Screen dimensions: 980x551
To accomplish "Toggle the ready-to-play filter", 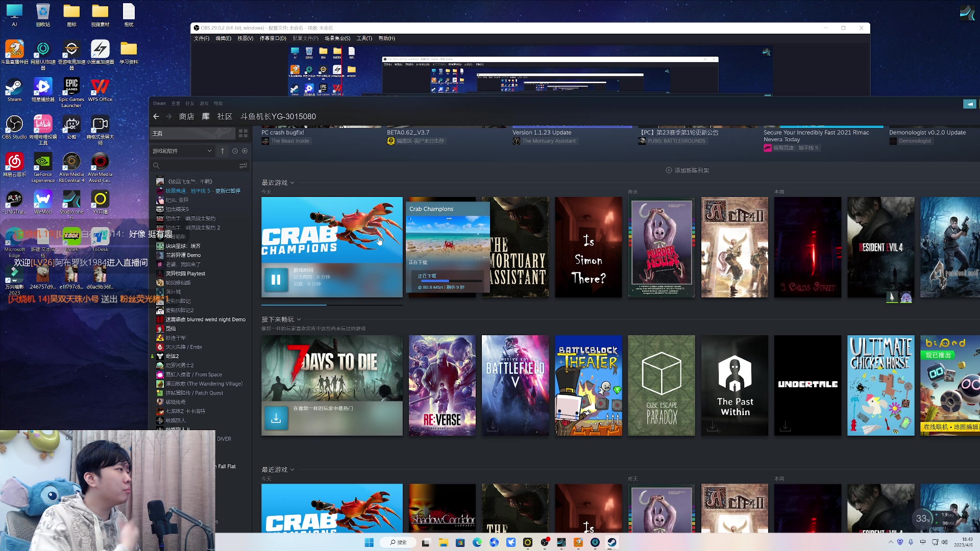I will pyautogui.click(x=245, y=151).
